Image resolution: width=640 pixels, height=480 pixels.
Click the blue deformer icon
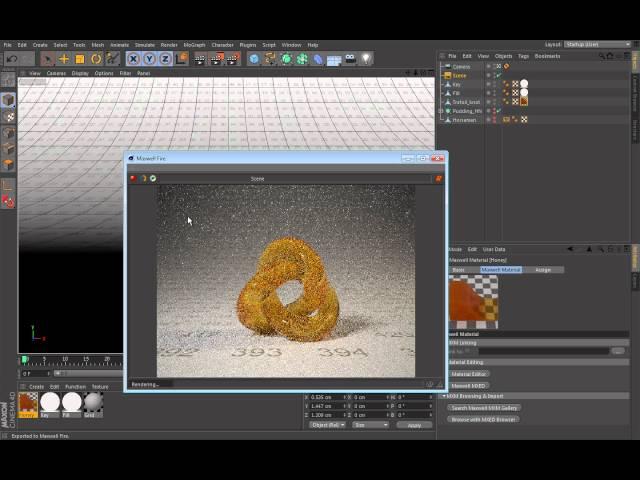tap(318, 60)
